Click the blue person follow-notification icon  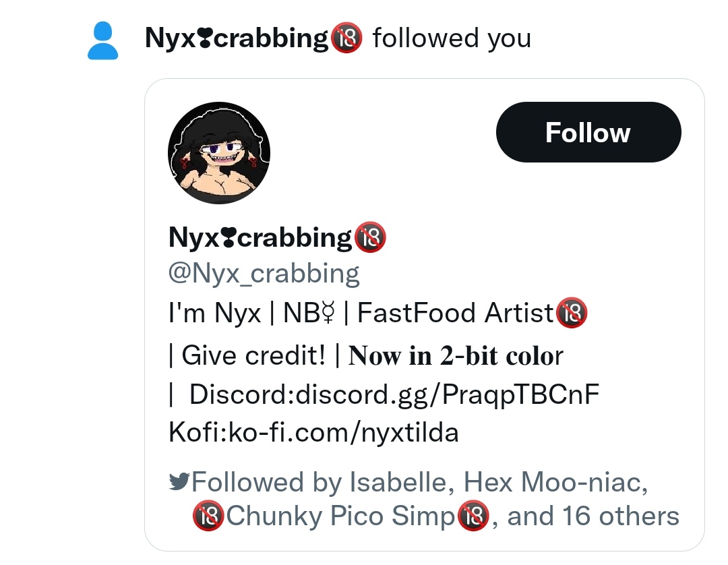click(x=102, y=40)
